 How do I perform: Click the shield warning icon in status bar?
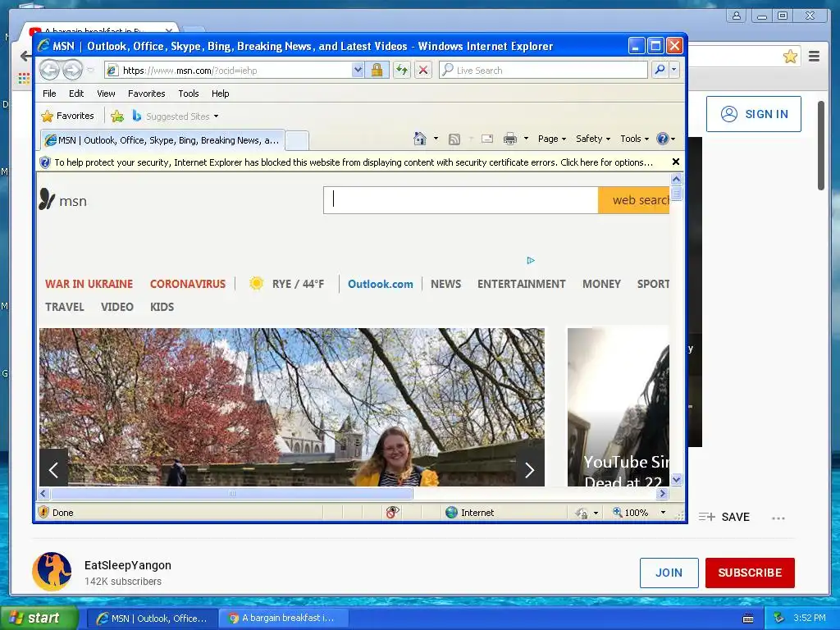[44, 512]
